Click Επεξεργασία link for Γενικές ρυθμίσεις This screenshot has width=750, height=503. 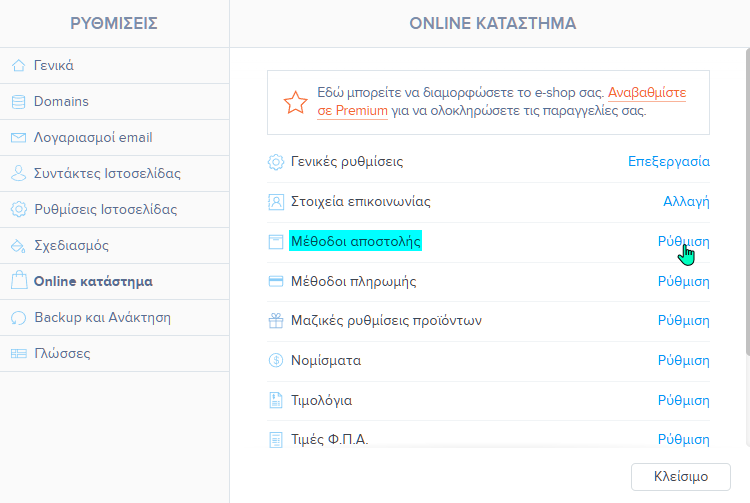669,162
